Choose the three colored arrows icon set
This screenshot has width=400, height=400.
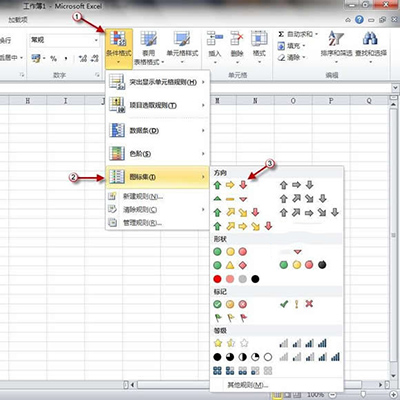[230, 185]
